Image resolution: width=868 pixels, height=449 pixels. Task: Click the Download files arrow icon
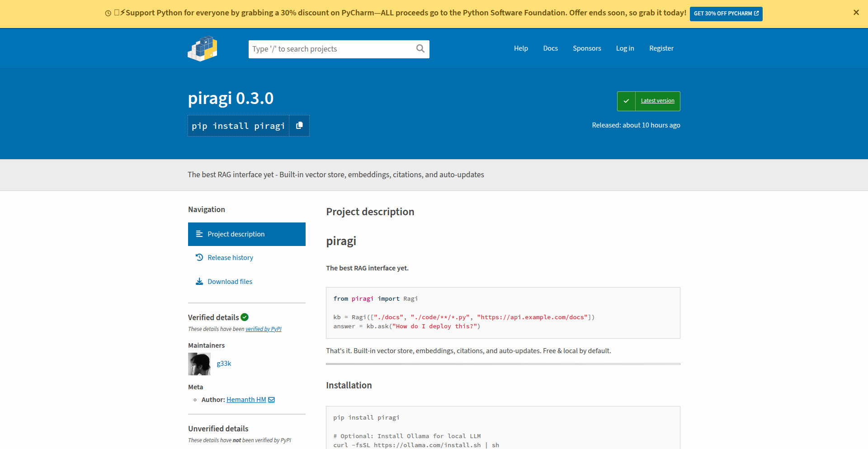199,281
